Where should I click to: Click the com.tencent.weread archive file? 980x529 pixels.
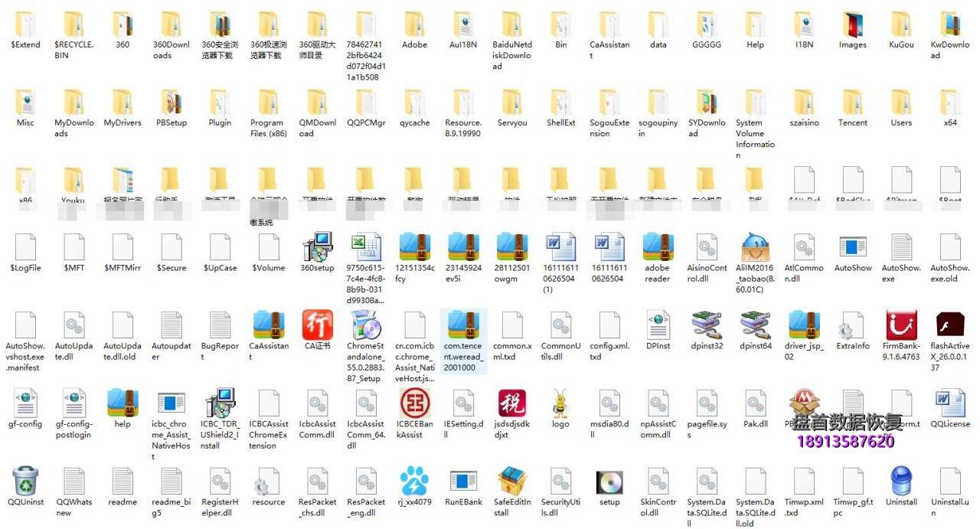463,325
